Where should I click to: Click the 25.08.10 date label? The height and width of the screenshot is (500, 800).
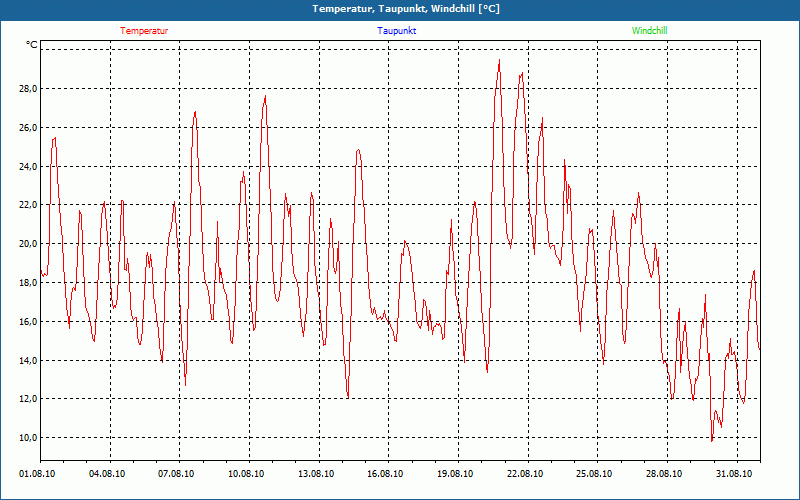click(x=594, y=474)
